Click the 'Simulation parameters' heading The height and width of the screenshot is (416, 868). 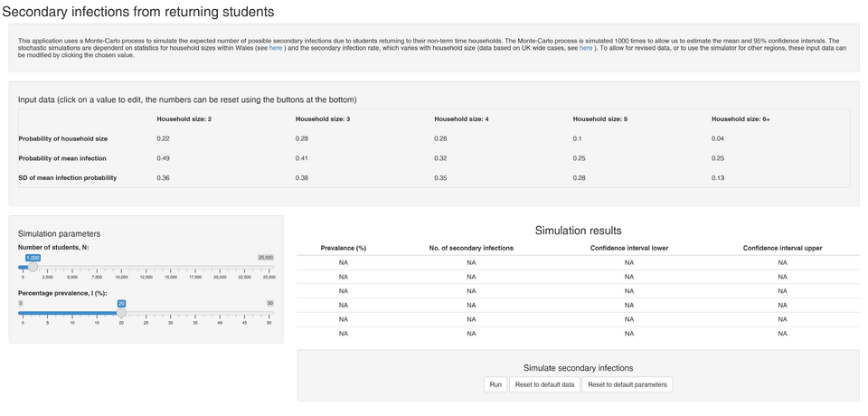click(x=60, y=234)
